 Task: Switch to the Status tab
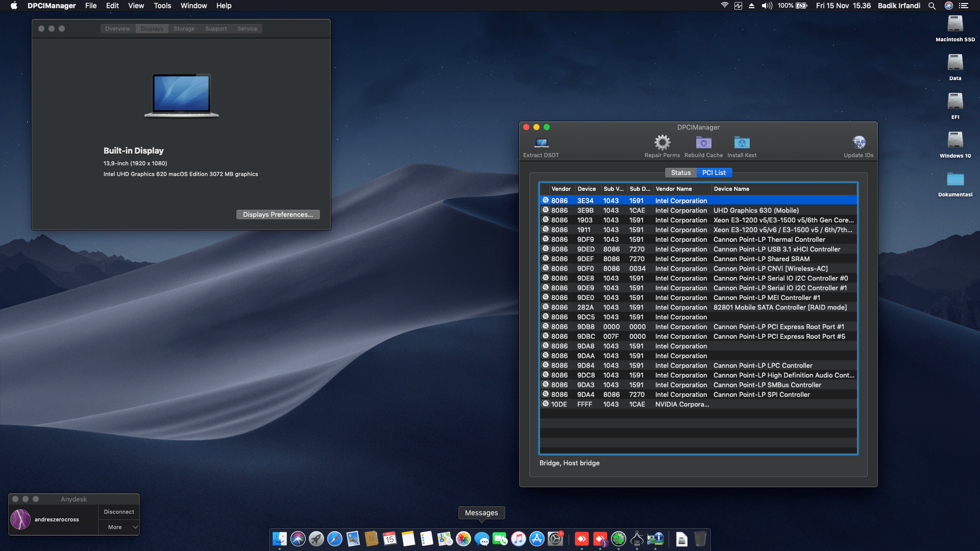[x=680, y=172]
